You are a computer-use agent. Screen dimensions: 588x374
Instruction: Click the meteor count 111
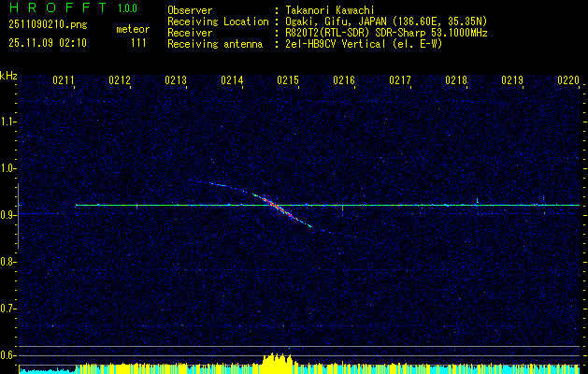(x=138, y=43)
